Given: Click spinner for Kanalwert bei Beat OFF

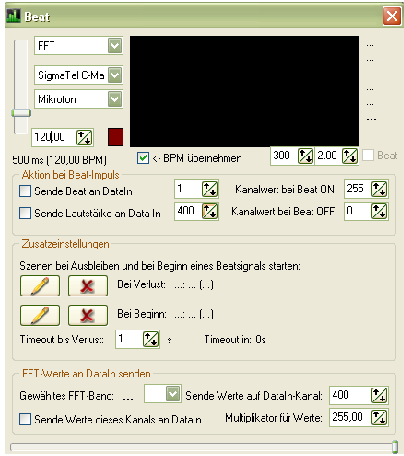Looking at the screenshot, I should 379,211.
